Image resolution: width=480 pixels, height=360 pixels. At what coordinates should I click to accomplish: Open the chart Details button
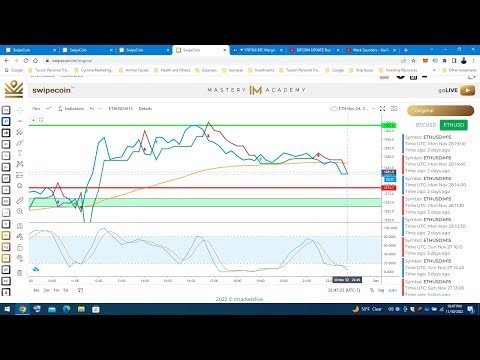[x=145, y=109]
